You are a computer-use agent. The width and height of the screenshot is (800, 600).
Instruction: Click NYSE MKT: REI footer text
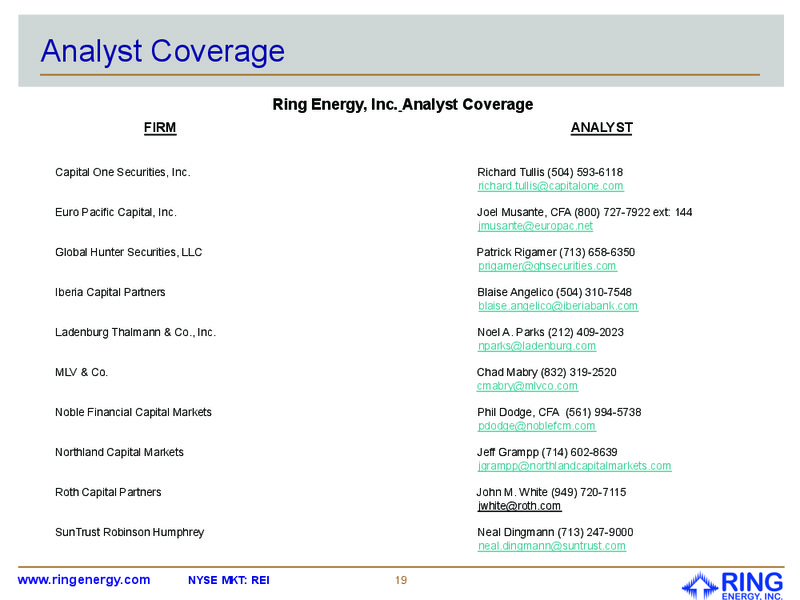[229, 581]
